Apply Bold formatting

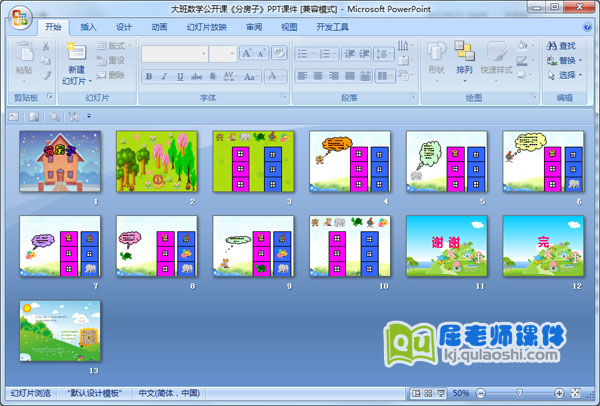[149, 77]
